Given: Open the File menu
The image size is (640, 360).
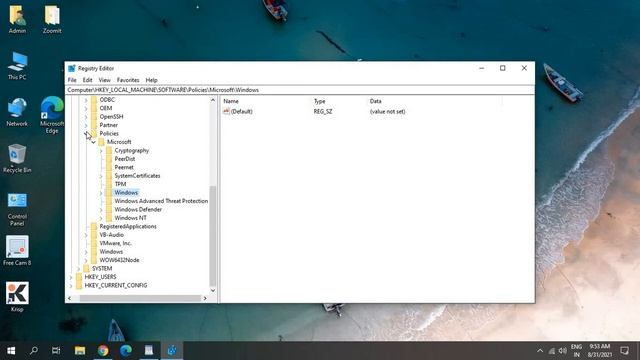Looking at the screenshot, I should click(x=72, y=80).
